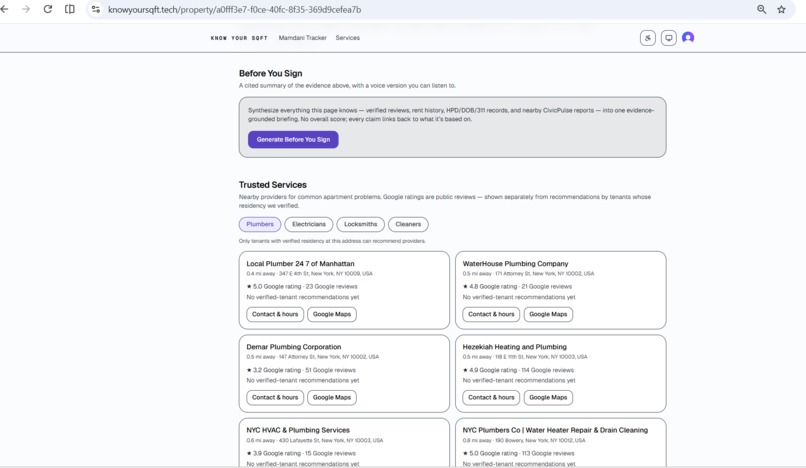Open Google Maps for Demar Plumbing Corporation
Image resolution: width=806 pixels, height=468 pixels.
coord(332,398)
